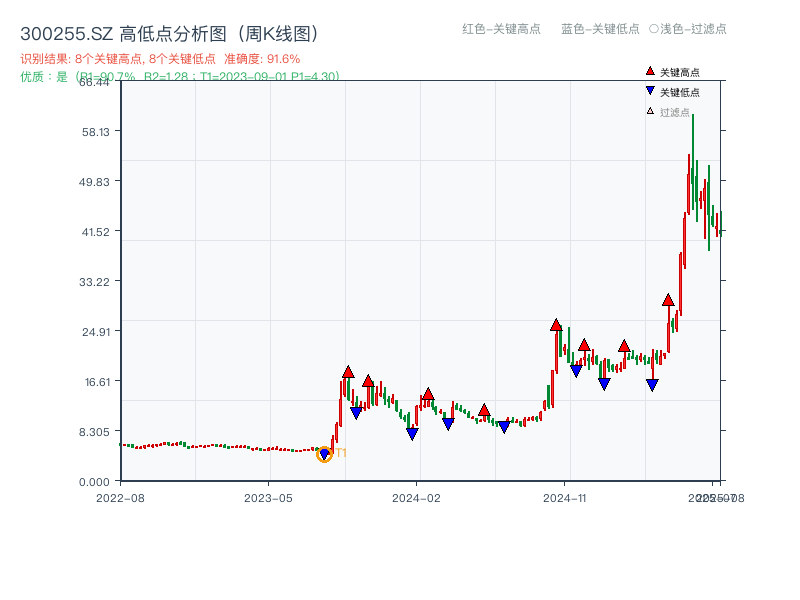Click the 2024-02 x-axis date label
800x600 pixels.
coord(416,498)
